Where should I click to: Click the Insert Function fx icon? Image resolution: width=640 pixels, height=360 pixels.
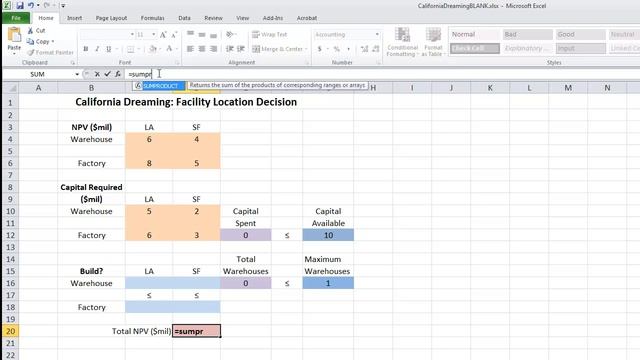pos(118,74)
